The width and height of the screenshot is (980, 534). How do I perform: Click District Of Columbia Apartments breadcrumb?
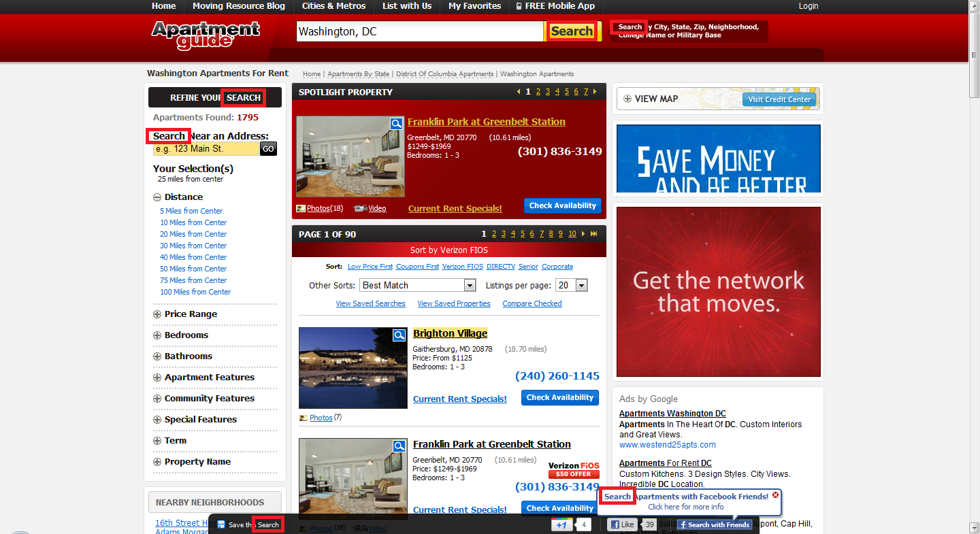coord(444,74)
